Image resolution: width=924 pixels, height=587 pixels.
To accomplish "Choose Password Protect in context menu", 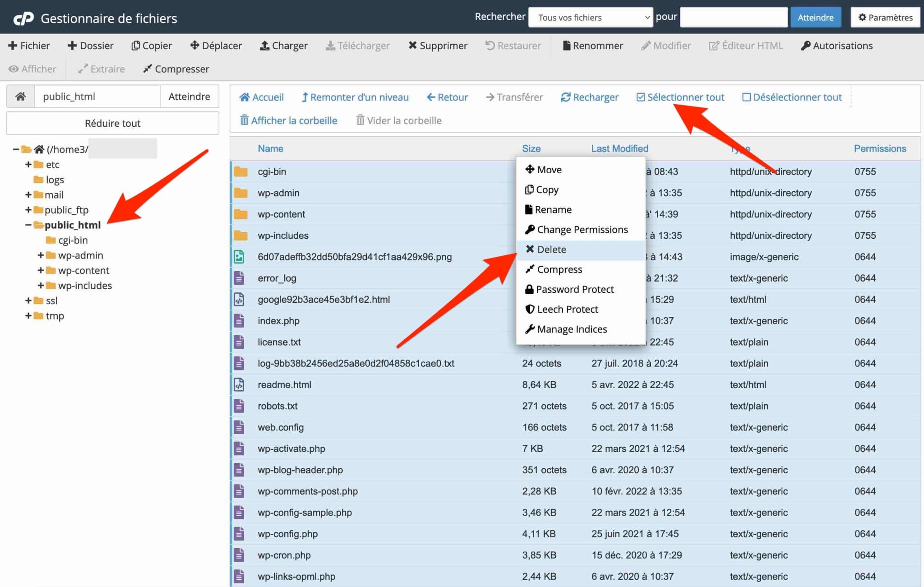I will tap(581, 289).
